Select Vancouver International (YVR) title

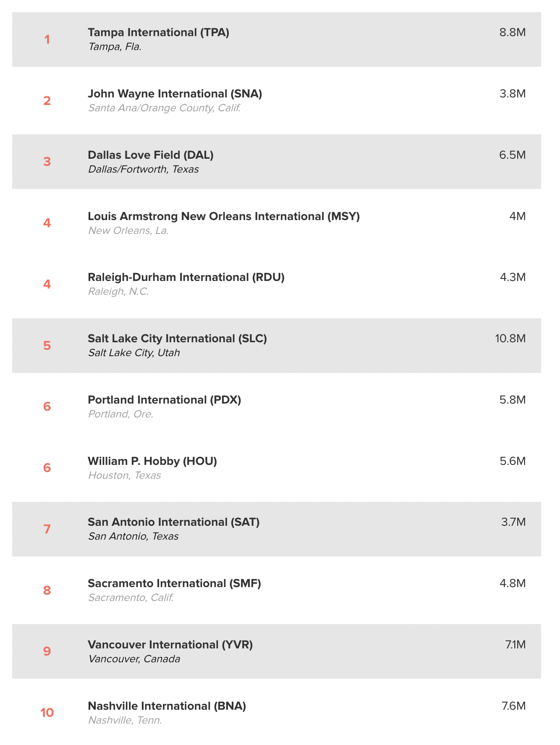(x=170, y=645)
